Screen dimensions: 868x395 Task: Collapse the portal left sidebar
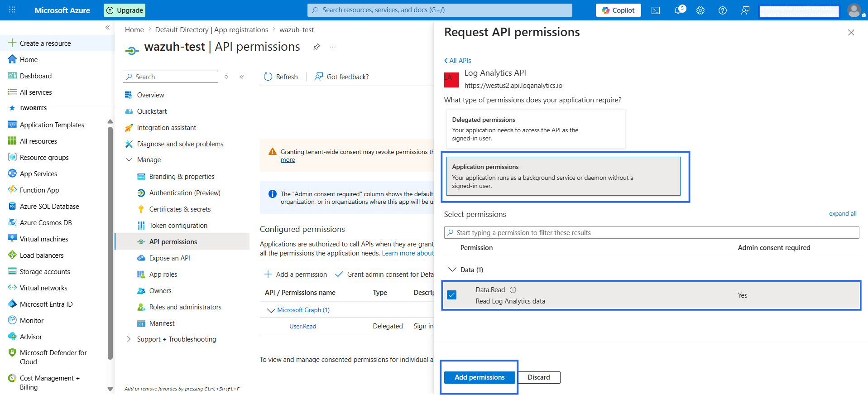coord(107,28)
